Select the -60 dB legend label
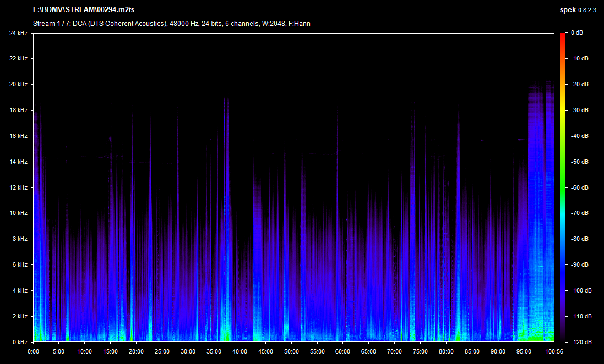Viewport: 604px width, 364px height. point(579,187)
